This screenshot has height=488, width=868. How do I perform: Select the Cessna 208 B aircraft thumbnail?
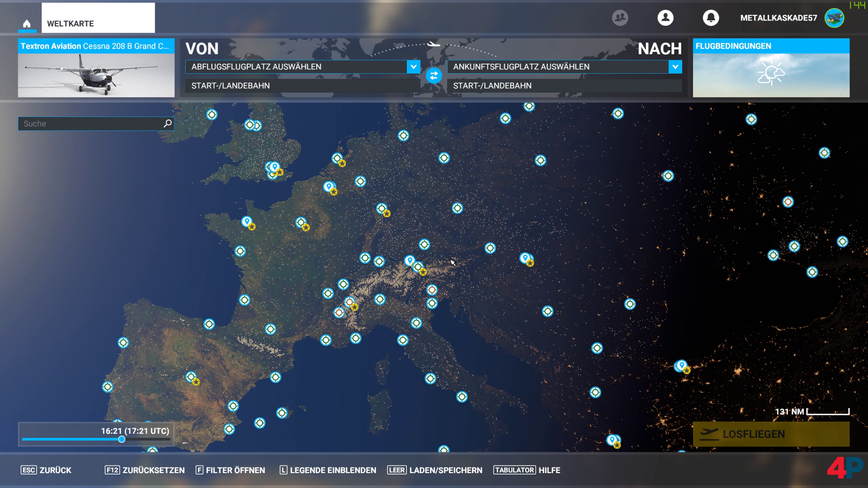(x=96, y=75)
